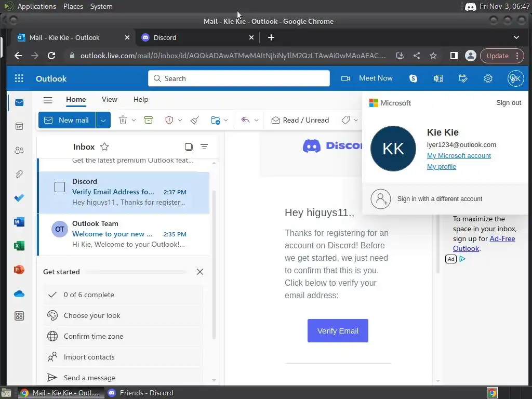Viewport: 532px width, 399px height.
Task: Expand the New mail dropdown arrow
Action: tap(103, 120)
